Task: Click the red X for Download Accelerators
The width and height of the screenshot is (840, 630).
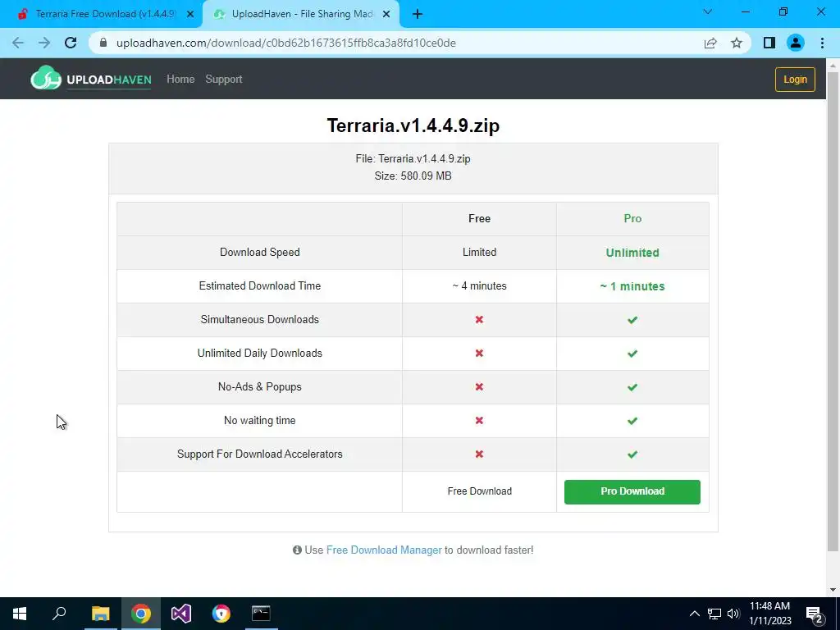Action: tap(479, 454)
